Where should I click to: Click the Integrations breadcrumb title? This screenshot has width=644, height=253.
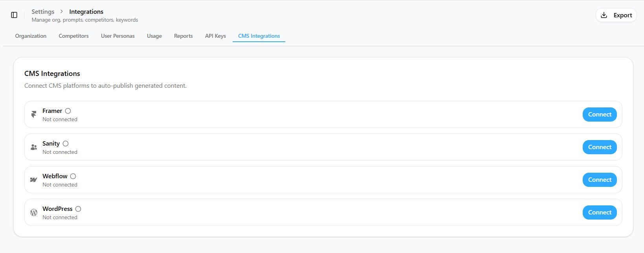(86, 12)
